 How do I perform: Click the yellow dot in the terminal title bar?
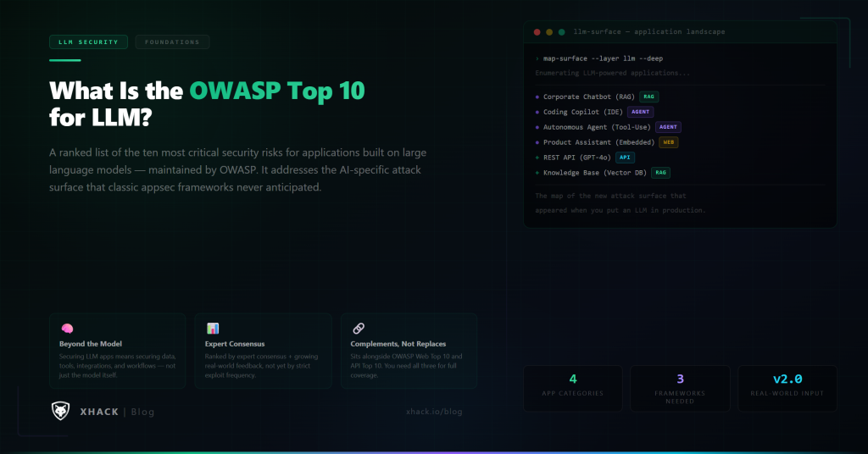[x=549, y=32]
